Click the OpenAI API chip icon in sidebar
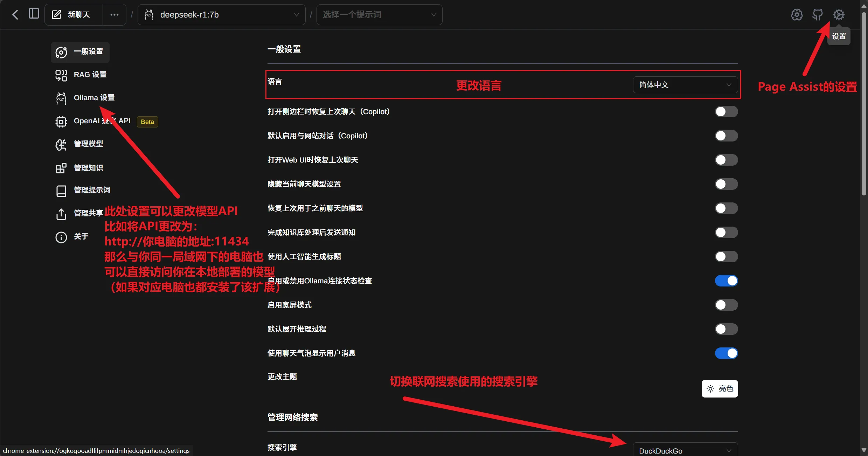868x456 pixels. (x=61, y=122)
